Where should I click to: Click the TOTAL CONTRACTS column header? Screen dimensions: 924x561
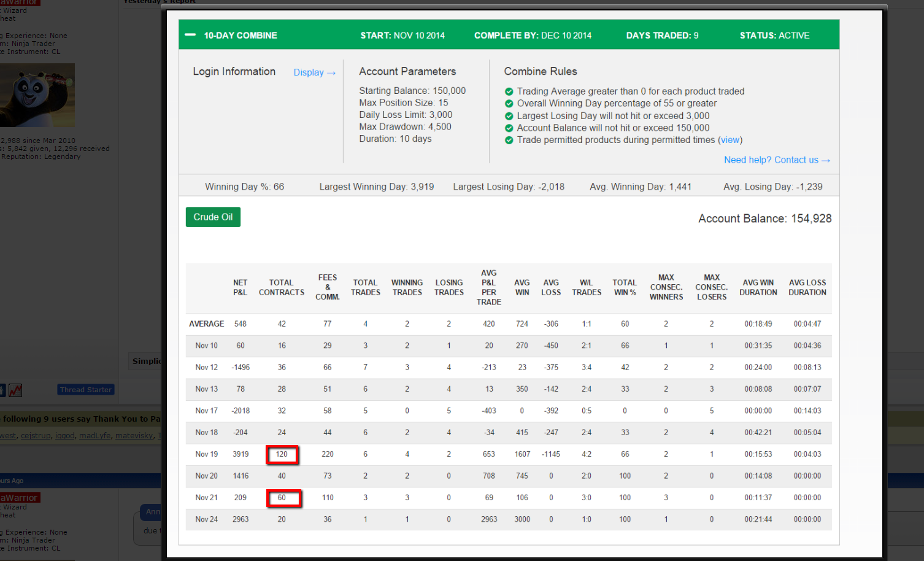[x=282, y=287]
